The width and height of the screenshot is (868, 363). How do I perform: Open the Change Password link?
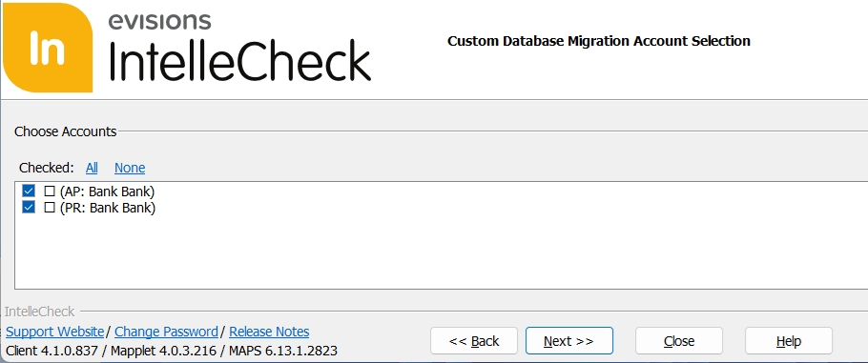pos(166,332)
